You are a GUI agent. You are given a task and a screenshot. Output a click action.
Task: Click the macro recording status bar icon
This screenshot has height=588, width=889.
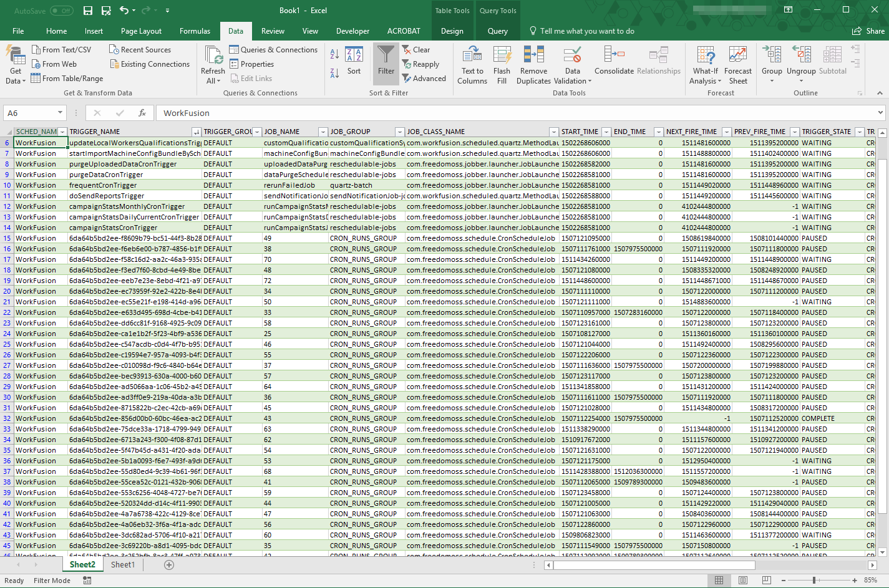[87, 581]
